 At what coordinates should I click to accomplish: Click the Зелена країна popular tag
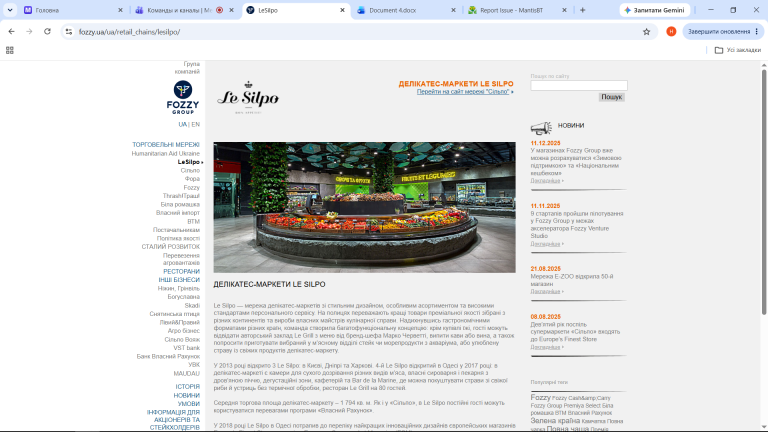[x=555, y=421]
